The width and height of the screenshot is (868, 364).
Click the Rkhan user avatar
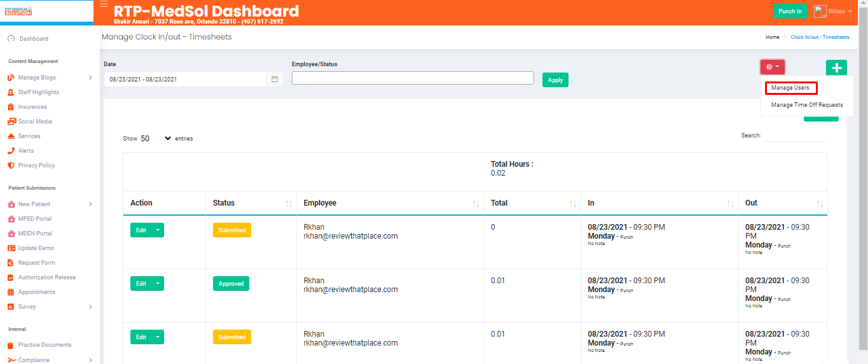[x=820, y=11]
